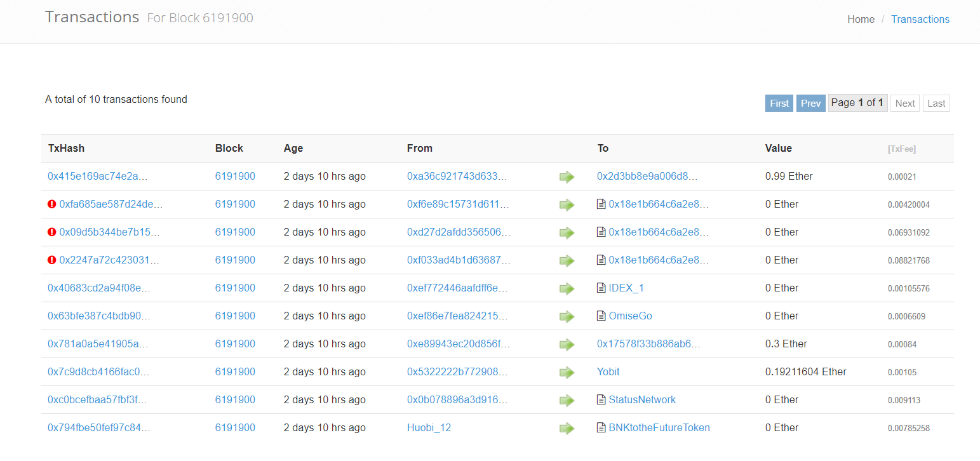Open transaction hash 0x09d5b344be7b15

pos(110,232)
